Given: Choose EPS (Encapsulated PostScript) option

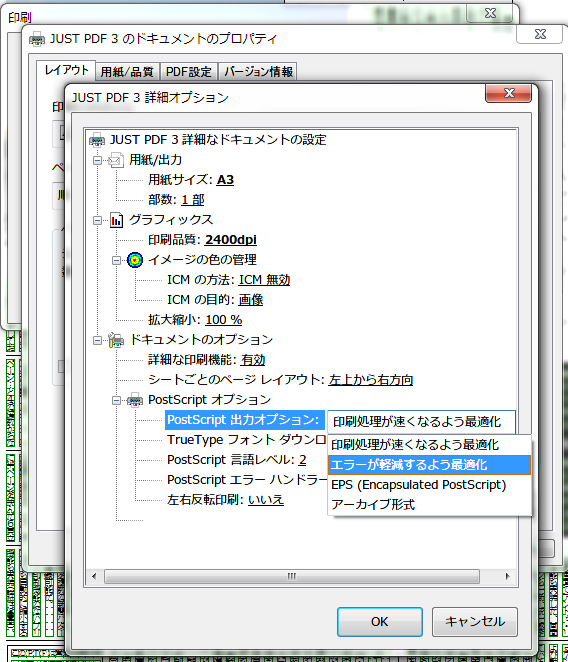Looking at the screenshot, I should (429, 485).
